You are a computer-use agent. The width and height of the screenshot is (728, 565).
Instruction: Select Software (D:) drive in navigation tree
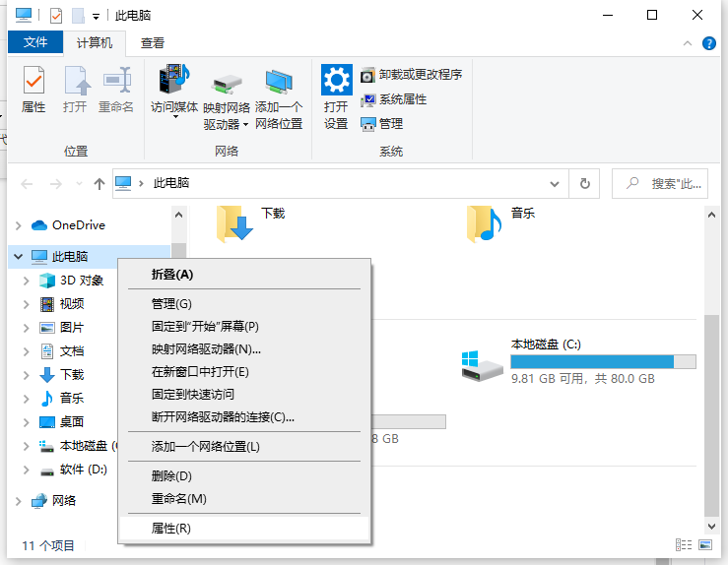(x=73, y=470)
